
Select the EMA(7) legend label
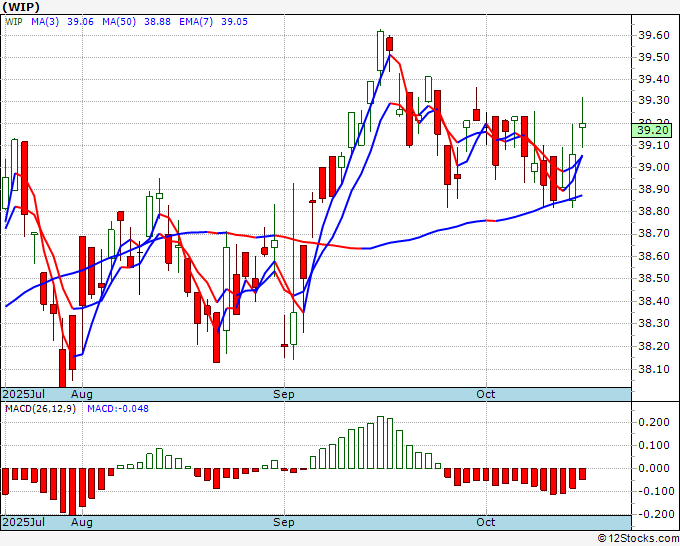[196, 22]
